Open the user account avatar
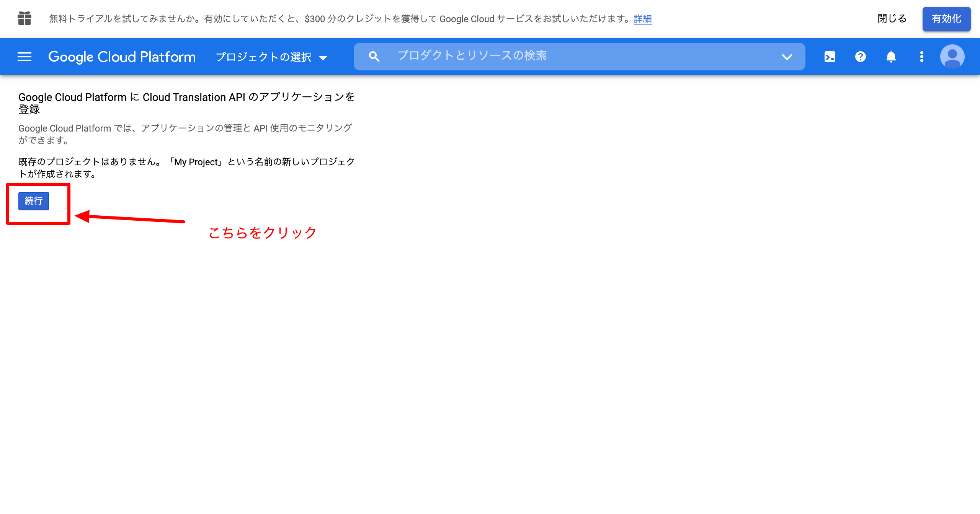Screen dimensions: 980x514 [x=952, y=57]
